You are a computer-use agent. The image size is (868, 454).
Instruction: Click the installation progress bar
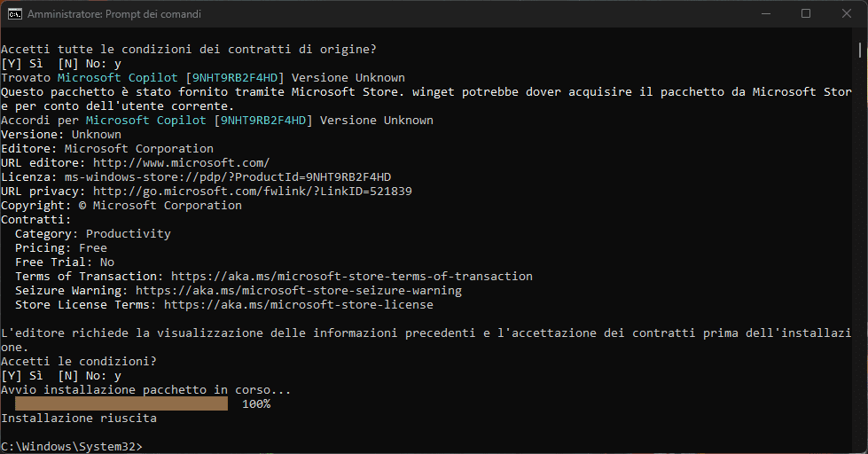(x=121, y=404)
